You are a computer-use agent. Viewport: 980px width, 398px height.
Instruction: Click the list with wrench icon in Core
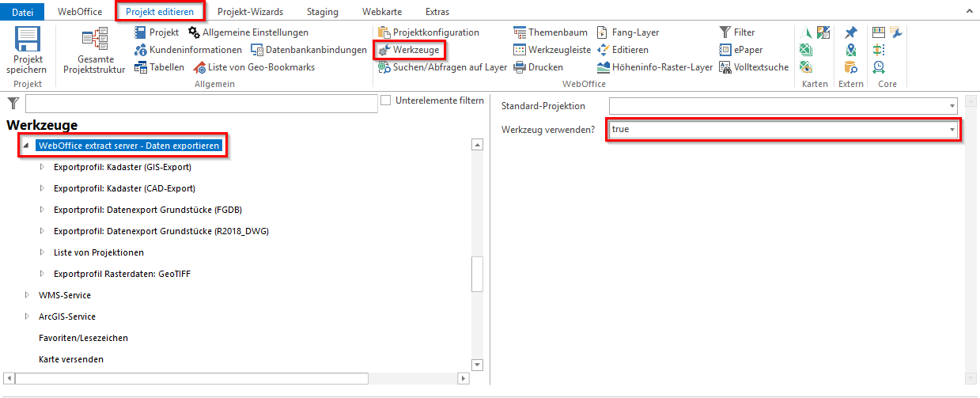[896, 32]
